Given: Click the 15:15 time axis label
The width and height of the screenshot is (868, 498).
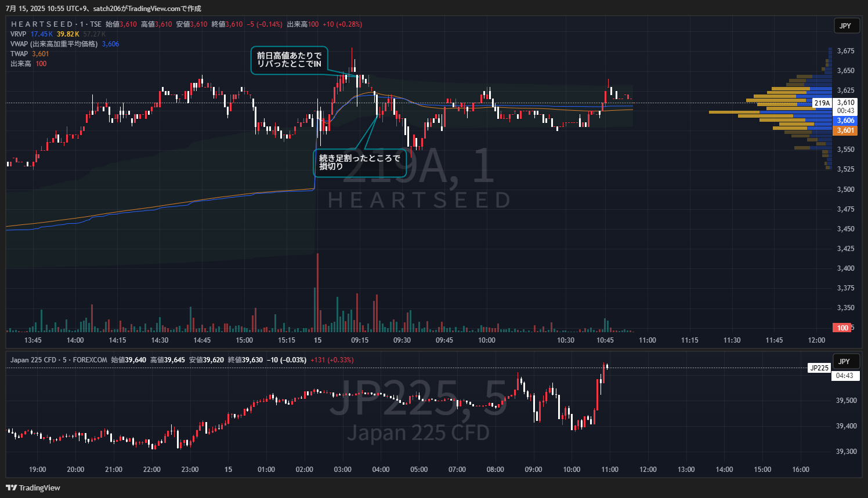Looking at the screenshot, I should point(287,340).
